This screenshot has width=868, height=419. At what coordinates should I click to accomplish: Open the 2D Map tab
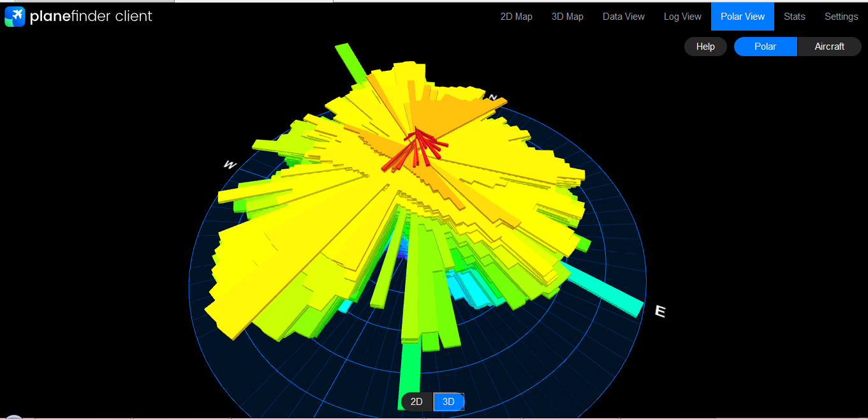516,17
